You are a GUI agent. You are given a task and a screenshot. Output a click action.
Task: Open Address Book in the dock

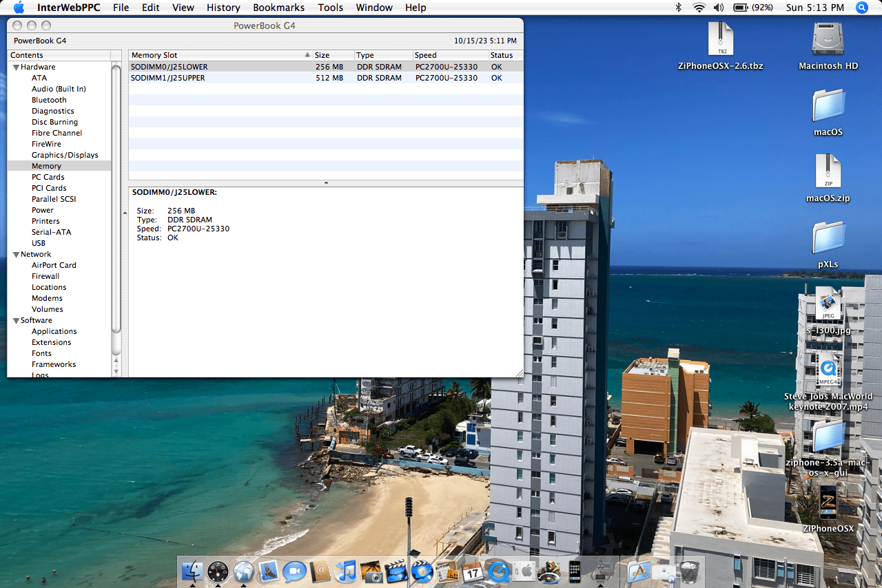(x=320, y=571)
